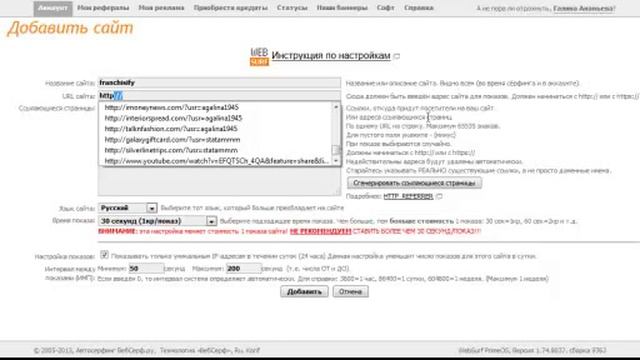Click external-link icon after Инструкция по настройкам
The width and height of the screenshot is (640, 360).
pyautogui.click(x=396, y=56)
